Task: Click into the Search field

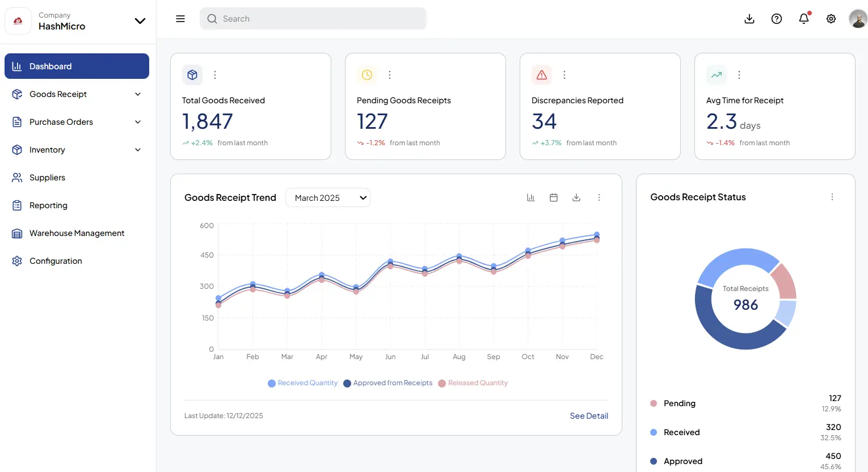Action: click(313, 19)
